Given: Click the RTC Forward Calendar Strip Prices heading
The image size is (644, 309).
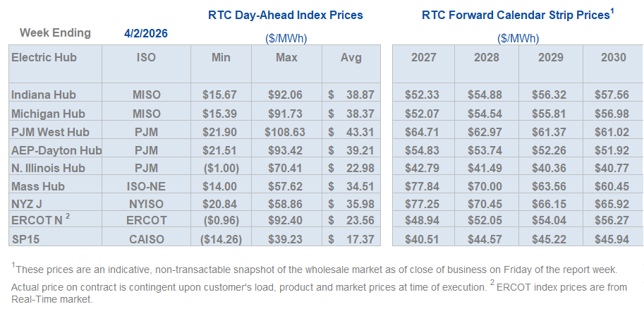Looking at the screenshot, I should tap(517, 15).
